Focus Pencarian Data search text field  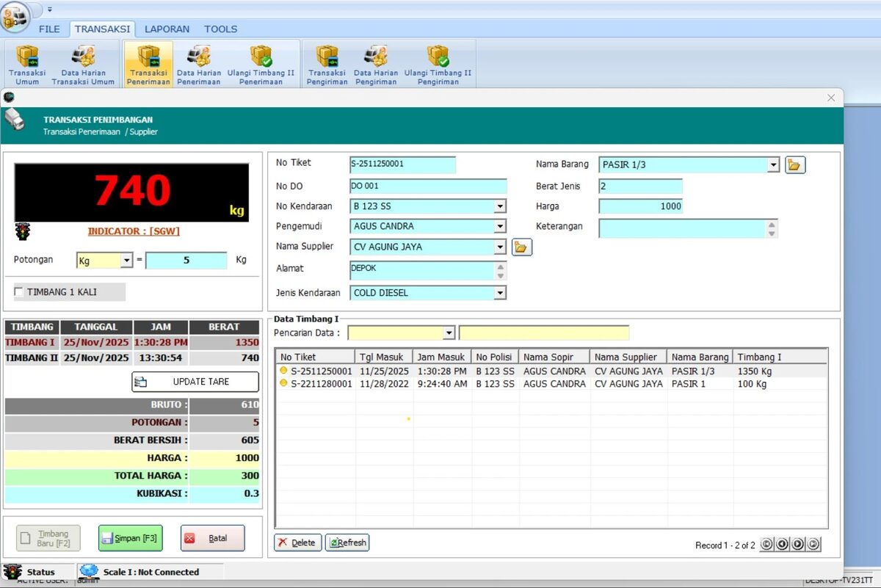(x=544, y=333)
